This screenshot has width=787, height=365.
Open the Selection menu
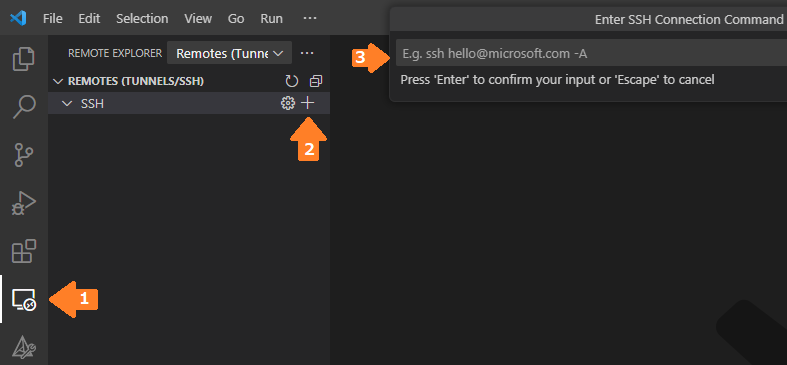click(142, 19)
